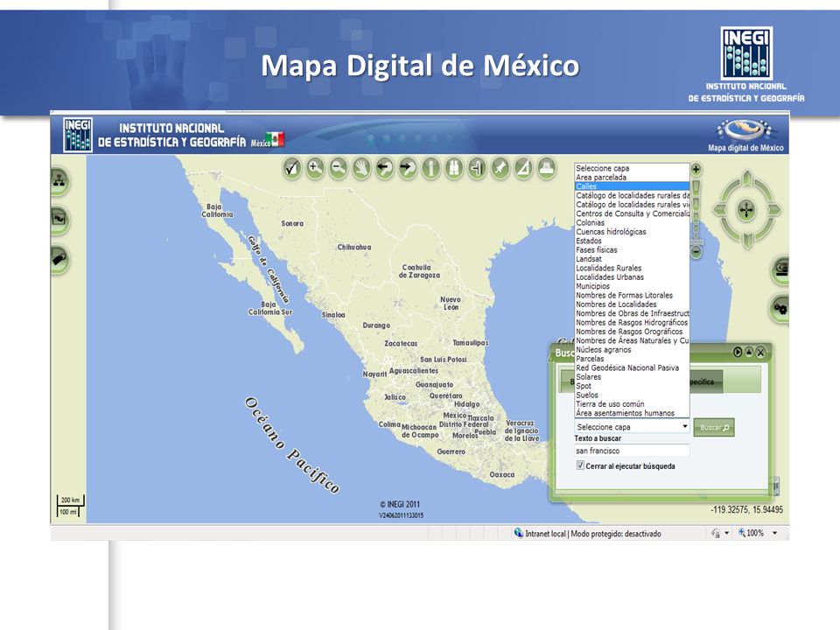This screenshot has width=840, height=630.
Task: Click the INEGI logo in app header
Action: pyautogui.click(x=78, y=135)
